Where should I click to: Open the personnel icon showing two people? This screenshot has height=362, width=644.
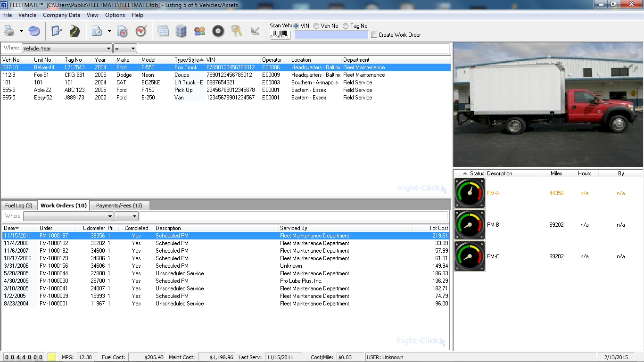199,31
